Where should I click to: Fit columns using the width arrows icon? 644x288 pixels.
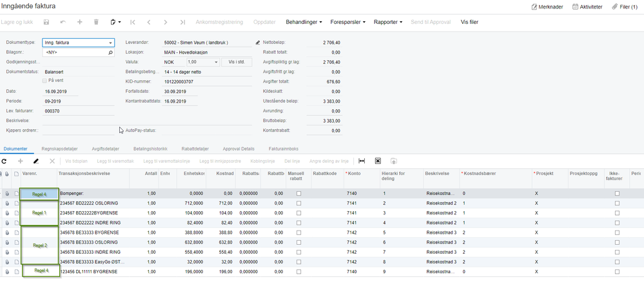[x=362, y=161]
